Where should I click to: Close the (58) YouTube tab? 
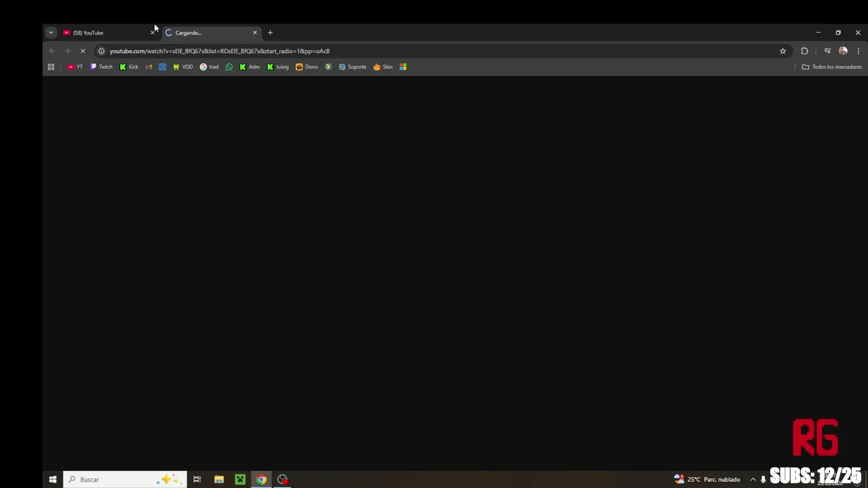click(x=153, y=33)
